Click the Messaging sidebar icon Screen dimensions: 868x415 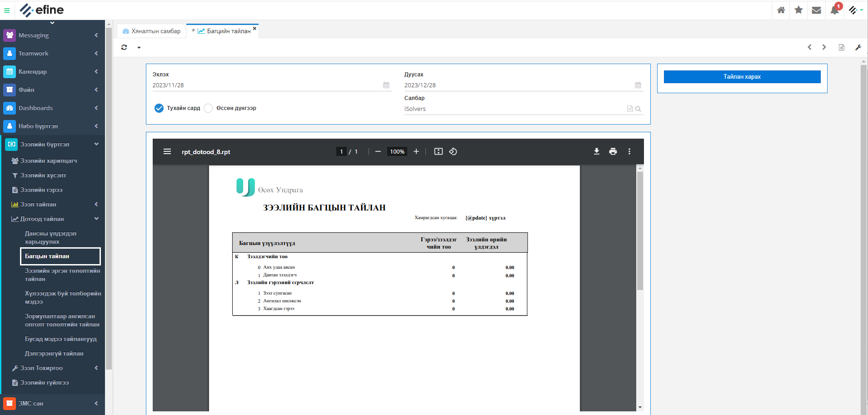tap(10, 35)
